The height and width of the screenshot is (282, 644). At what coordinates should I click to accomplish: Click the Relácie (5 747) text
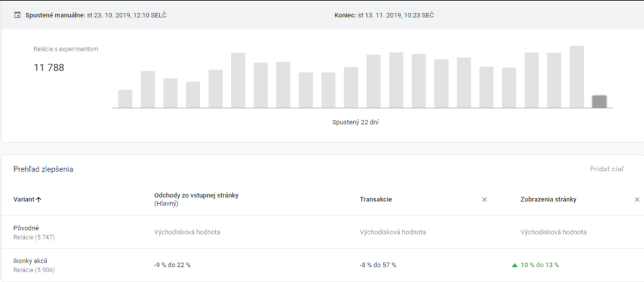[34, 237]
